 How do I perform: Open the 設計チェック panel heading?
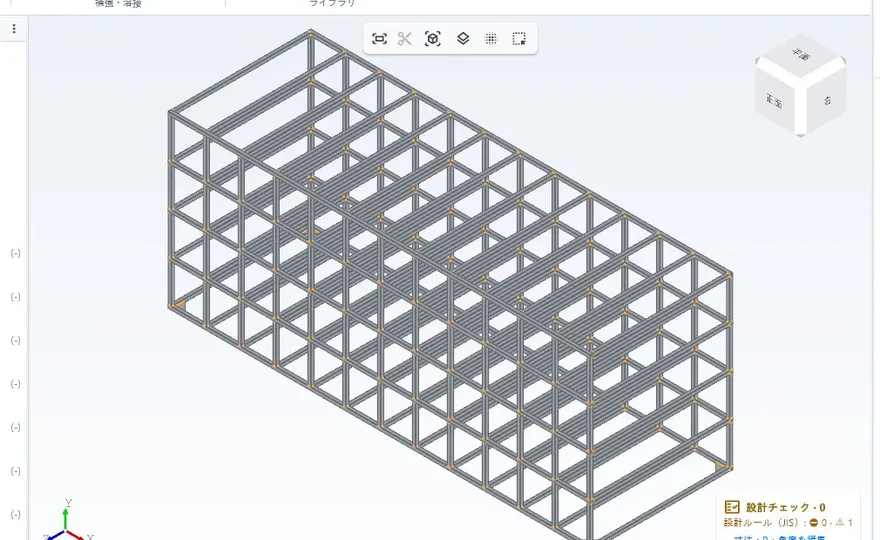pyautogui.click(x=785, y=507)
